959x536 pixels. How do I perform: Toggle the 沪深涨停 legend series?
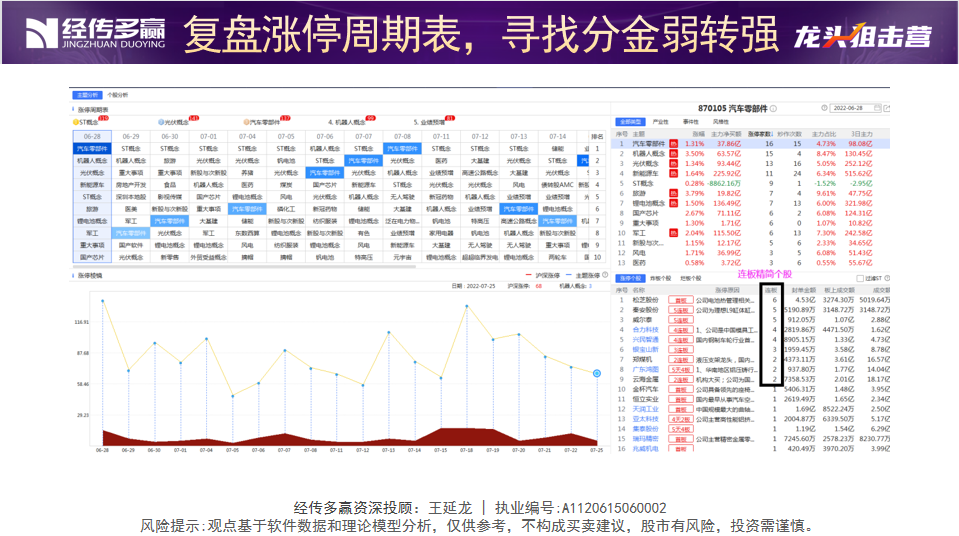pyautogui.click(x=542, y=275)
